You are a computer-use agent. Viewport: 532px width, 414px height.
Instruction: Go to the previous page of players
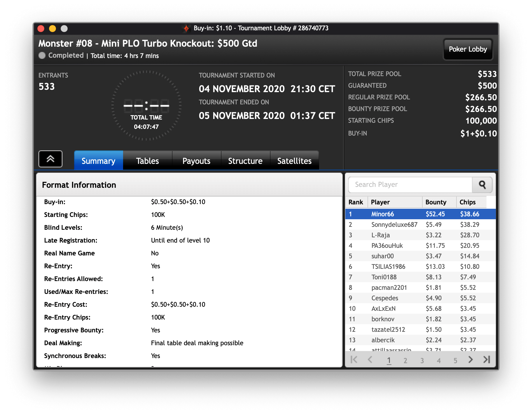coord(370,360)
